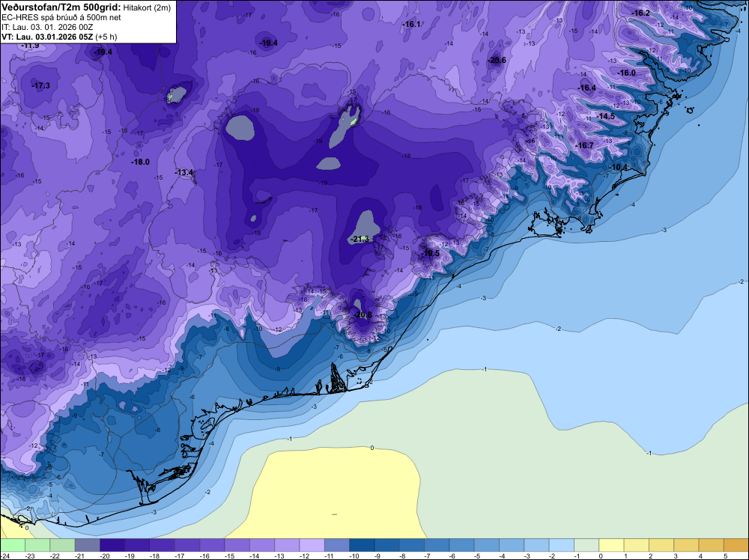The width and height of the screenshot is (749, 560).
Task: Select the grey-blue legend swatch above -21
Action: (x=87, y=545)
